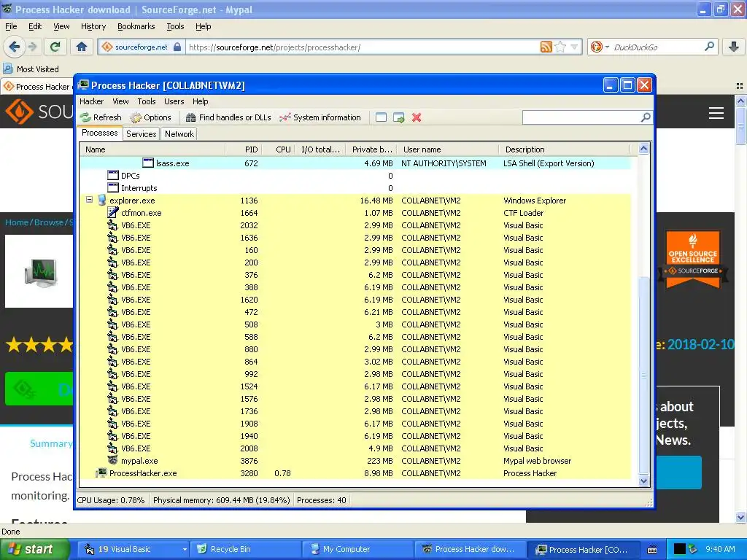Select the VB6.EXE row with PID 1940

click(355, 436)
